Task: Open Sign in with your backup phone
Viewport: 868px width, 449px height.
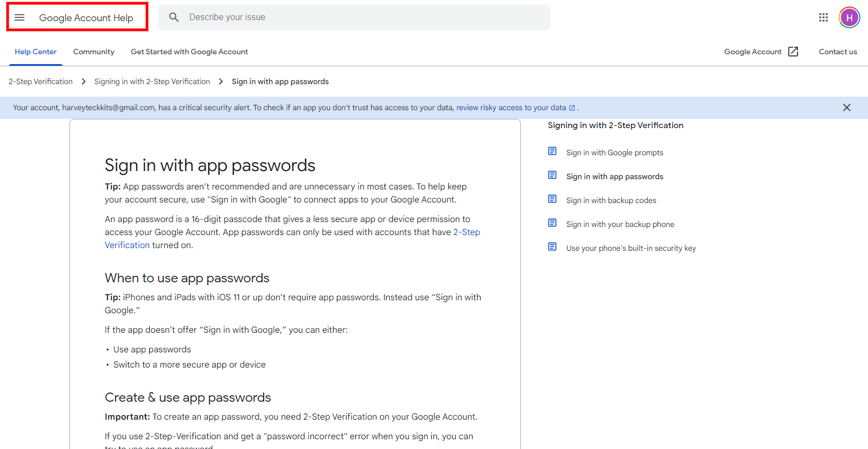Action: 620,224
